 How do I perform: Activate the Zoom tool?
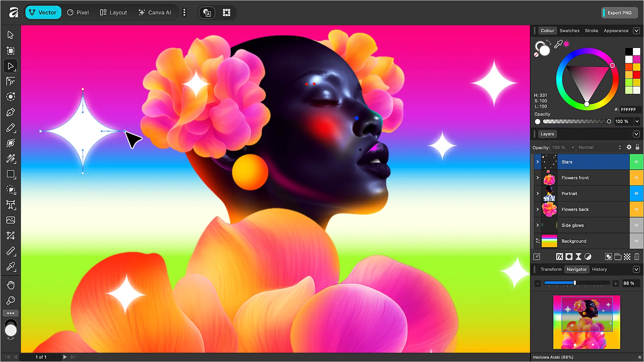pos(11,300)
